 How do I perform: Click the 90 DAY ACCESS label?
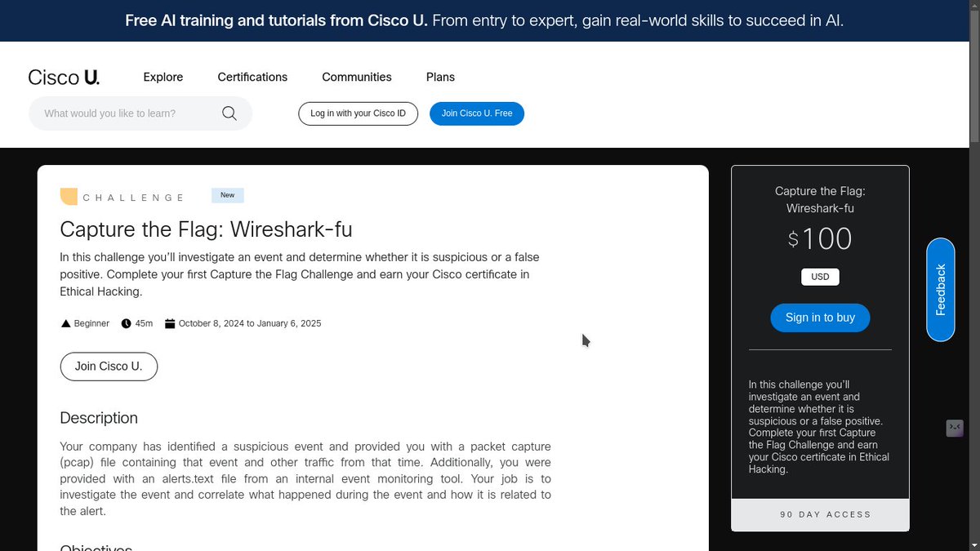tap(826, 514)
